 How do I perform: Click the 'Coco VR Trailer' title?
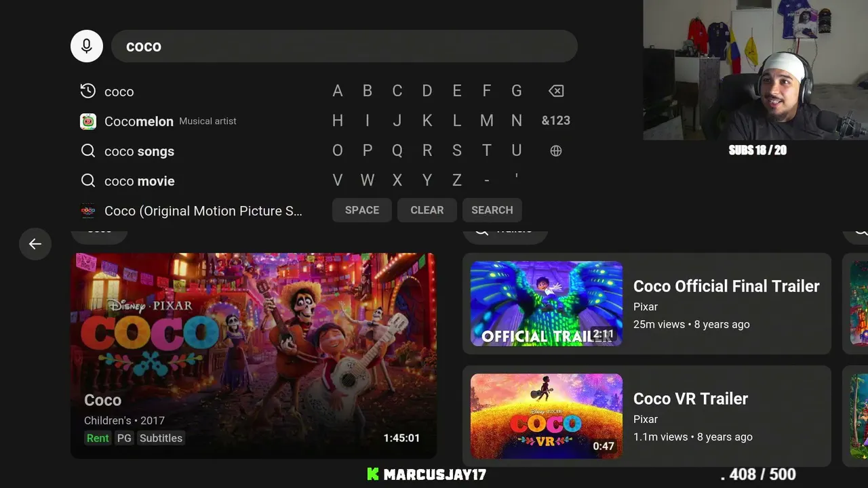point(690,399)
